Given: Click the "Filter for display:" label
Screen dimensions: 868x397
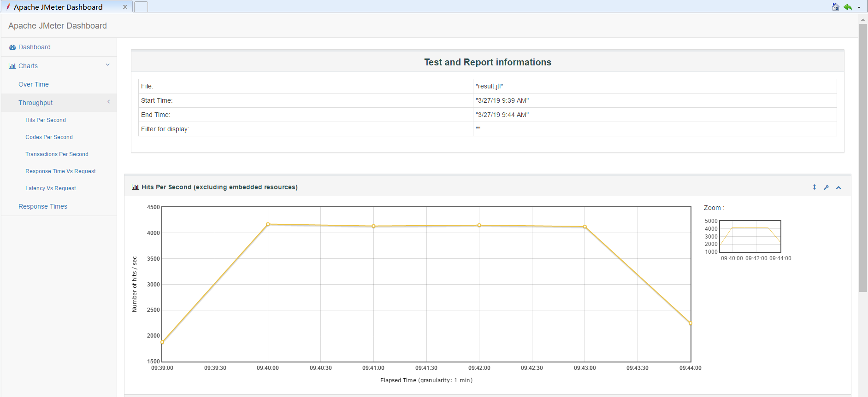Looking at the screenshot, I should 165,129.
